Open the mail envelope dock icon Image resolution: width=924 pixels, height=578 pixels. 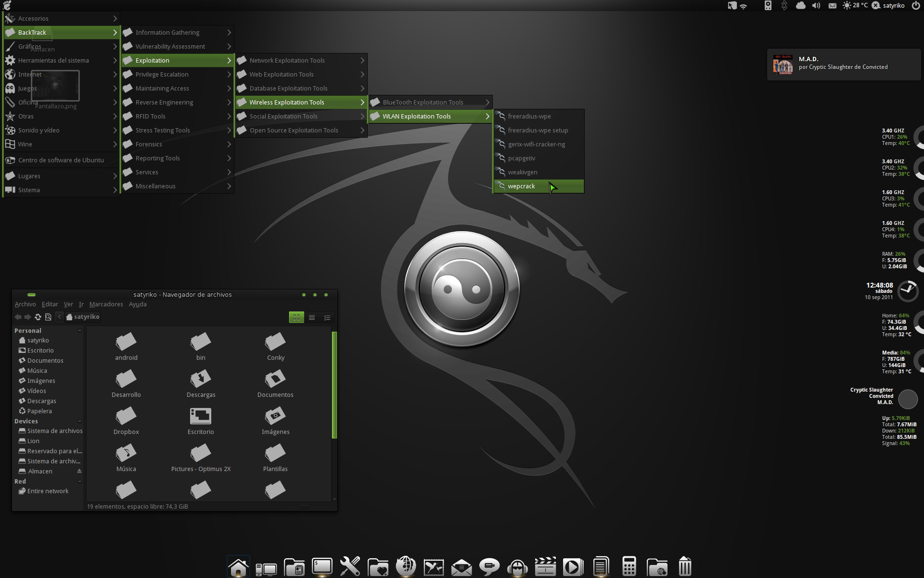(462, 567)
